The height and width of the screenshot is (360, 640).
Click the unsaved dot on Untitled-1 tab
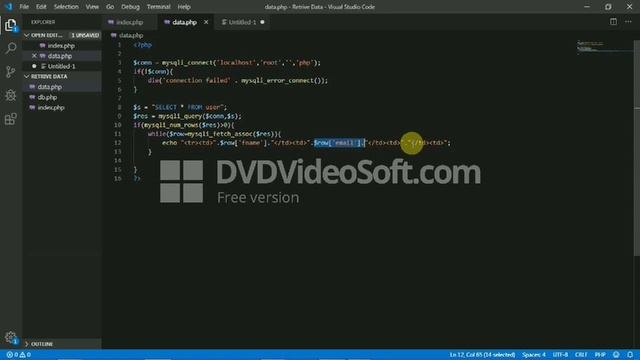click(x=262, y=22)
